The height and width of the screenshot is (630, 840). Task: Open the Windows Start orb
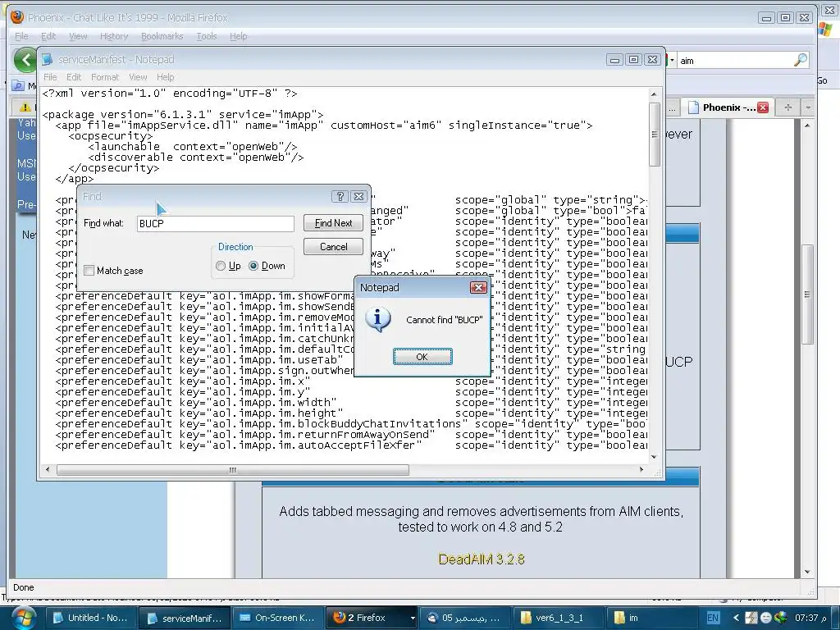[24, 618]
